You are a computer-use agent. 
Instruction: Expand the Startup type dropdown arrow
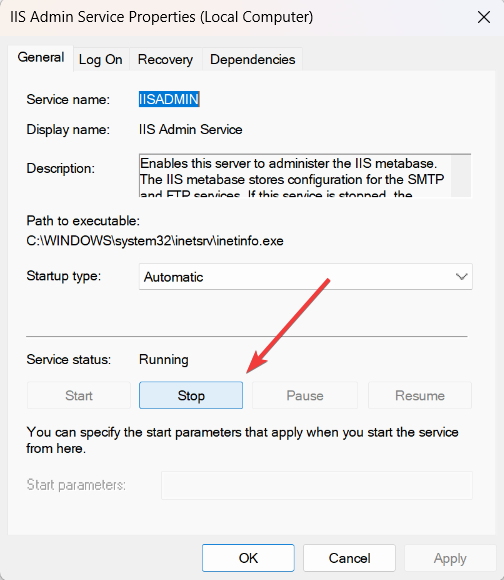pos(461,277)
